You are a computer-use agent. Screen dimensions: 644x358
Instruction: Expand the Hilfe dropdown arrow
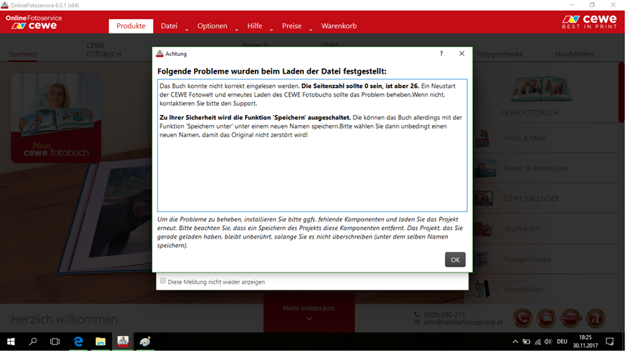pos(271,29)
